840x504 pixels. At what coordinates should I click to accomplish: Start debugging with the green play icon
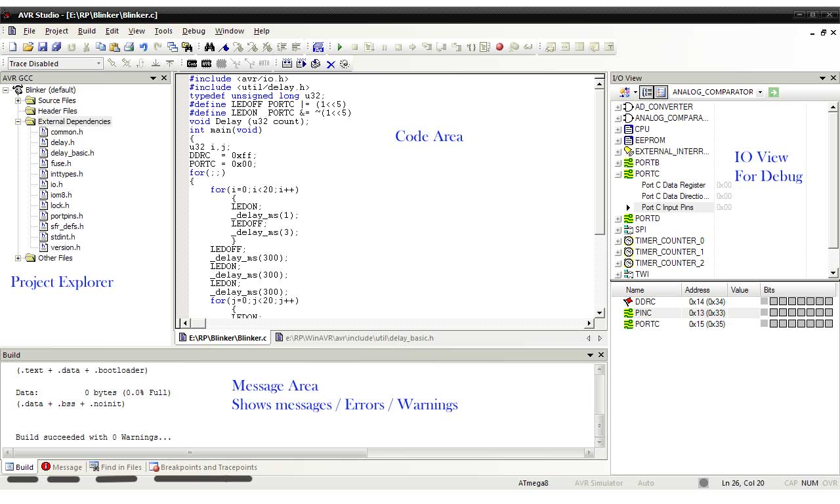[x=340, y=47]
